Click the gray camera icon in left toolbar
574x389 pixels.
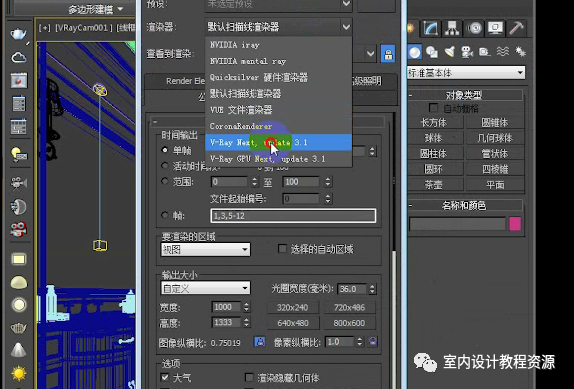18,183
